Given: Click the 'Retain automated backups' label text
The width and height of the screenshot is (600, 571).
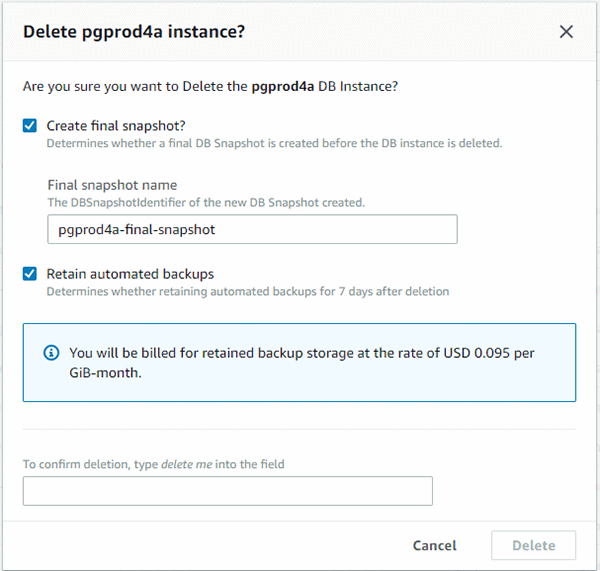Looking at the screenshot, I should coord(130,274).
